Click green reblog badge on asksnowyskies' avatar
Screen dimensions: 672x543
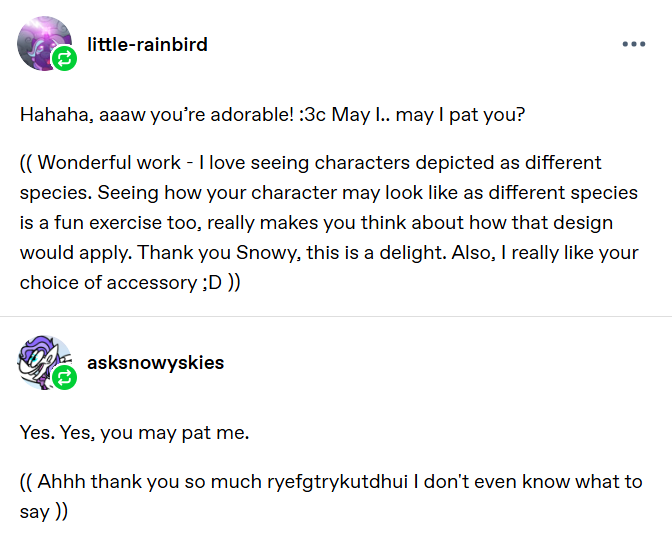65,378
